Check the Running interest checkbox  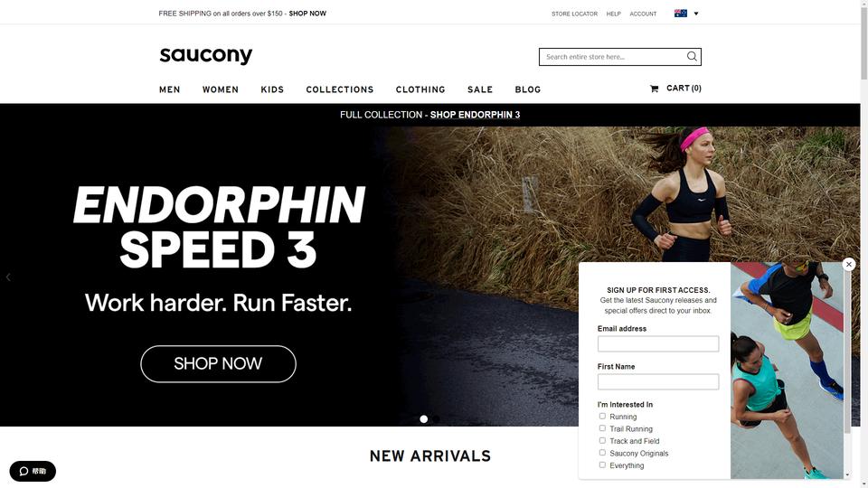pyautogui.click(x=602, y=416)
